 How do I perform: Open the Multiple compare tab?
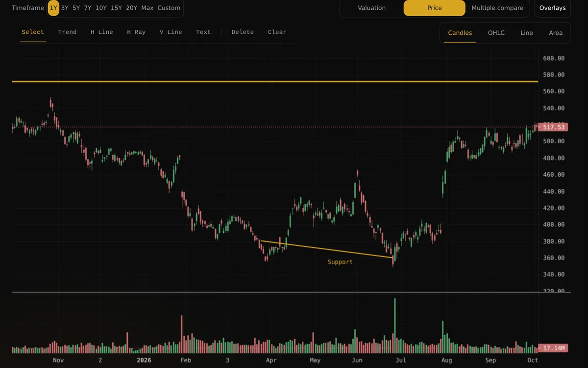497,8
